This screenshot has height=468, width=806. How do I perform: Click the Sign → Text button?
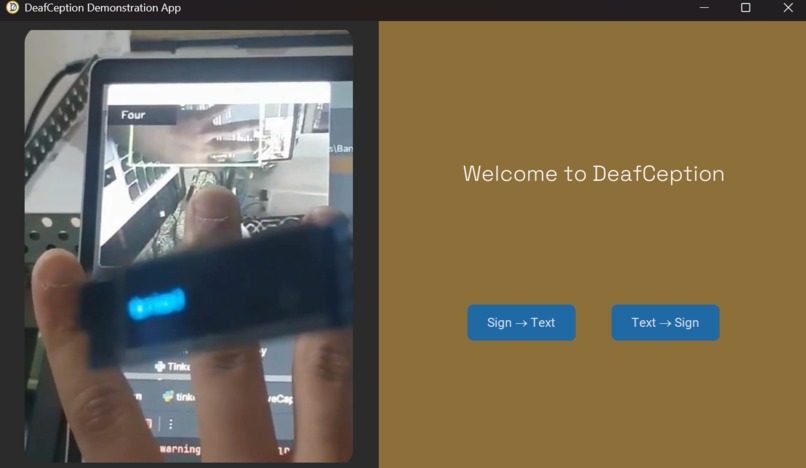(521, 322)
